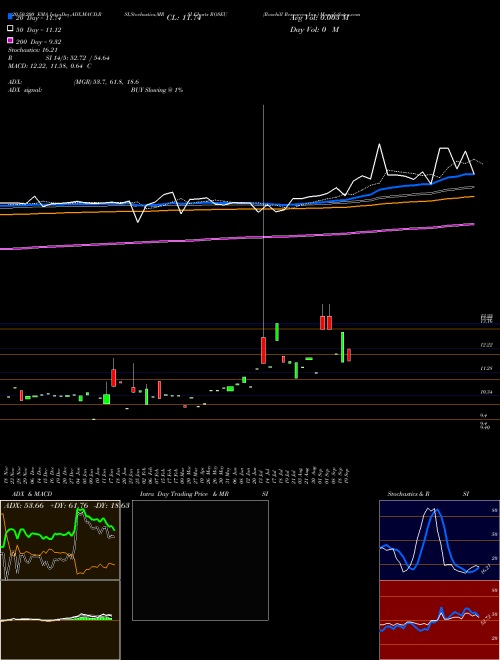500x660 pixels.
Task: Click the tall candlestick wick spike
Action: click(263, 219)
